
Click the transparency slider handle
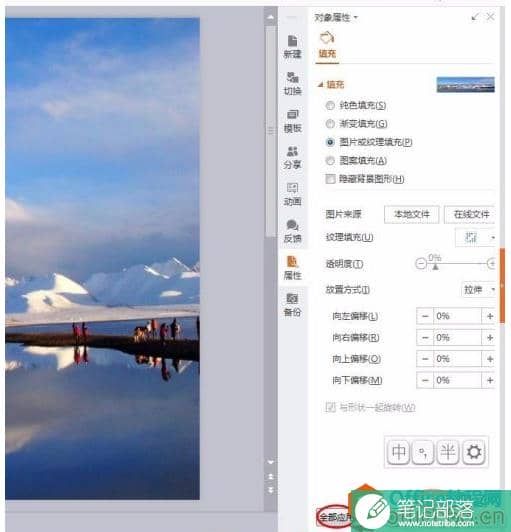click(435, 267)
